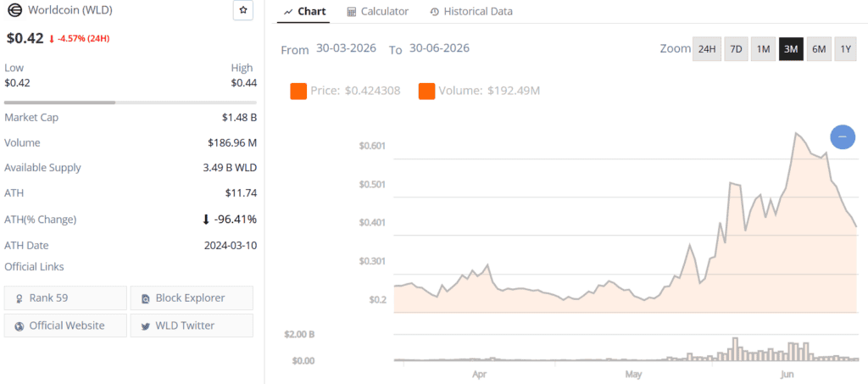Set chart zoom to 24H
The width and height of the screenshot is (868, 384).
[x=707, y=49]
